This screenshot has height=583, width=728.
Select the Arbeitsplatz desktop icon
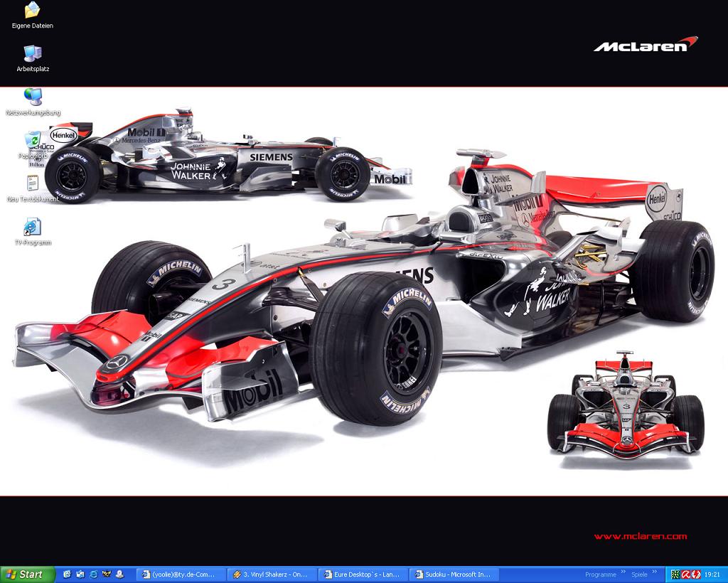(x=32, y=54)
